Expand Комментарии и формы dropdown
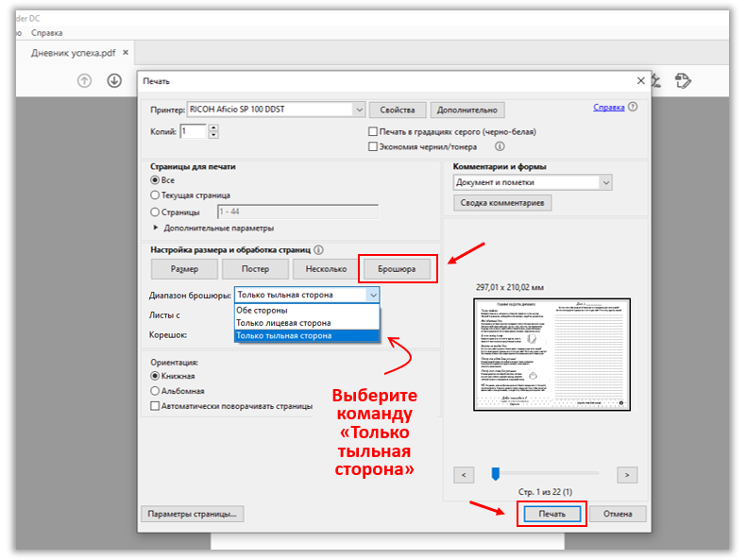Image resolution: width=746 pixels, height=560 pixels. pos(605,182)
